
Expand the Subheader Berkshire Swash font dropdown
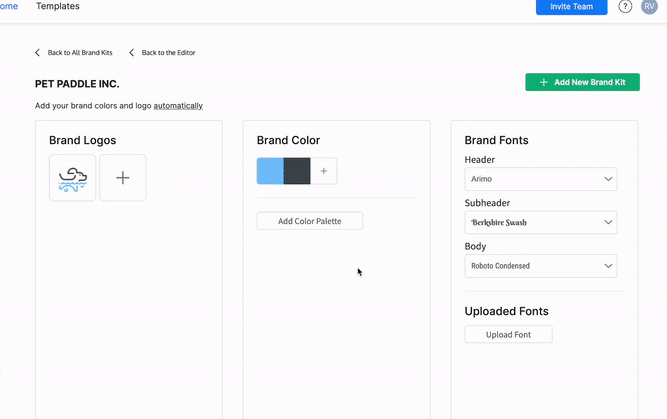tap(540, 222)
